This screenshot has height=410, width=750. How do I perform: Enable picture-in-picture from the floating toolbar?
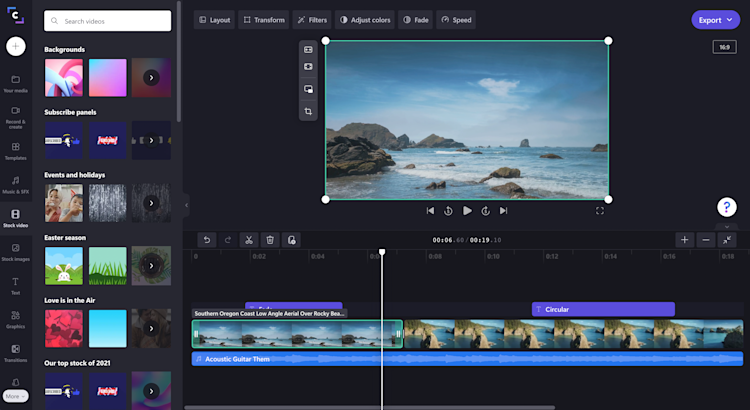[308, 89]
